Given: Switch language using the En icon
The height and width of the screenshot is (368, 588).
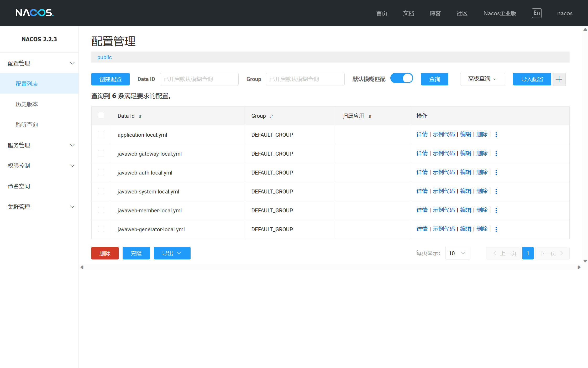Looking at the screenshot, I should click(537, 13).
